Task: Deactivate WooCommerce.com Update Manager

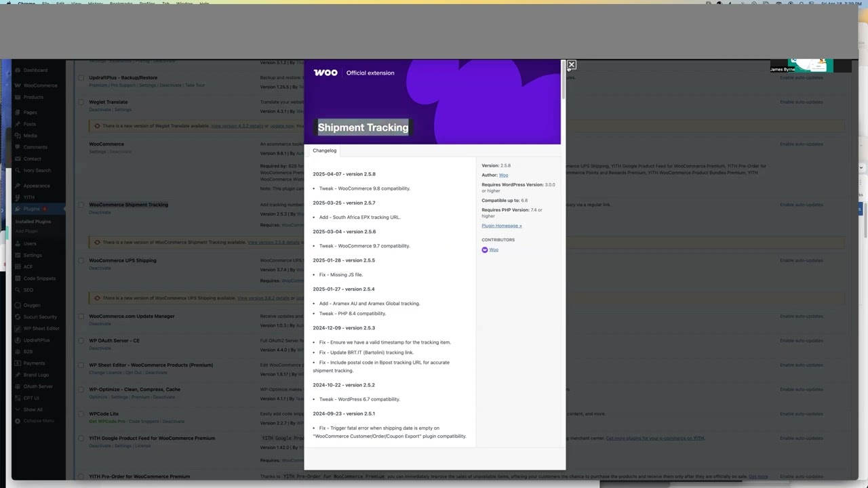Action: (100, 323)
